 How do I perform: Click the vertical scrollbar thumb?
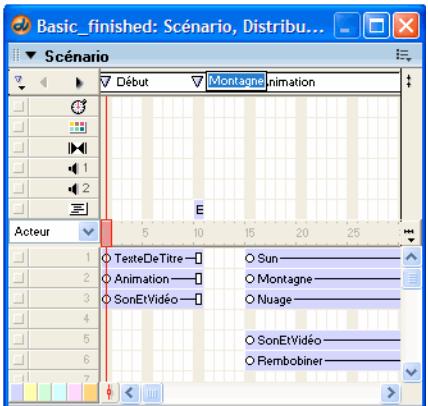pyautogui.click(x=411, y=278)
